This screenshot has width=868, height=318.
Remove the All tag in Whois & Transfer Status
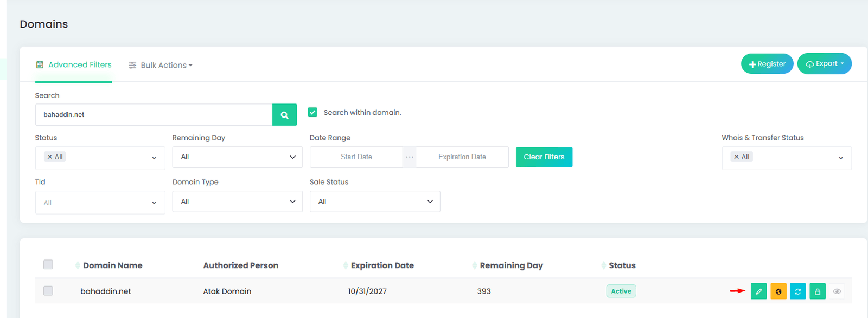point(736,157)
